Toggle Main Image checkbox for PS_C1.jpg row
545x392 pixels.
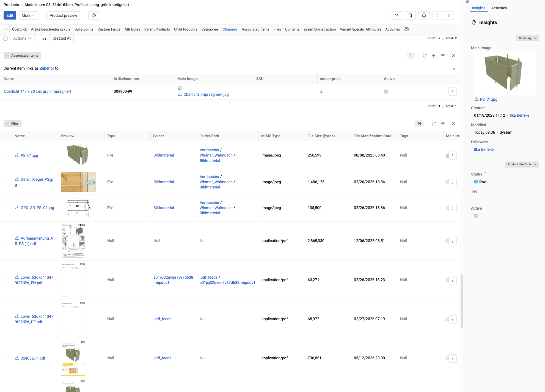(x=447, y=156)
